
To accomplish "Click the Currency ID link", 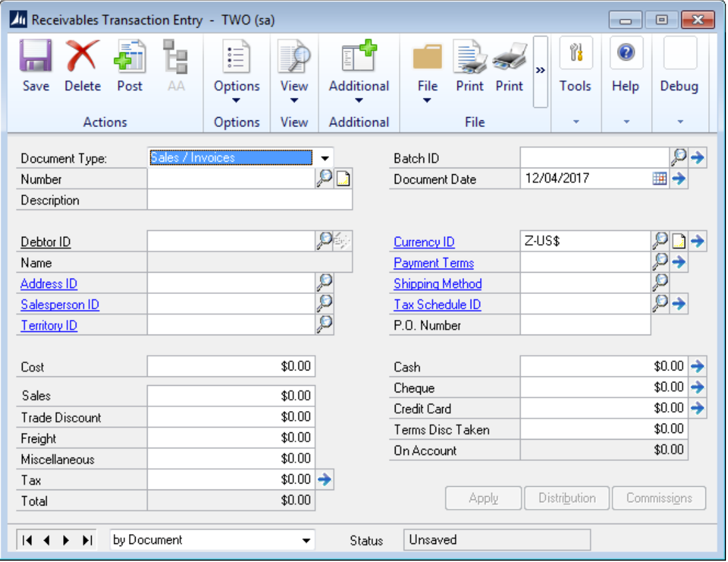I will point(424,242).
